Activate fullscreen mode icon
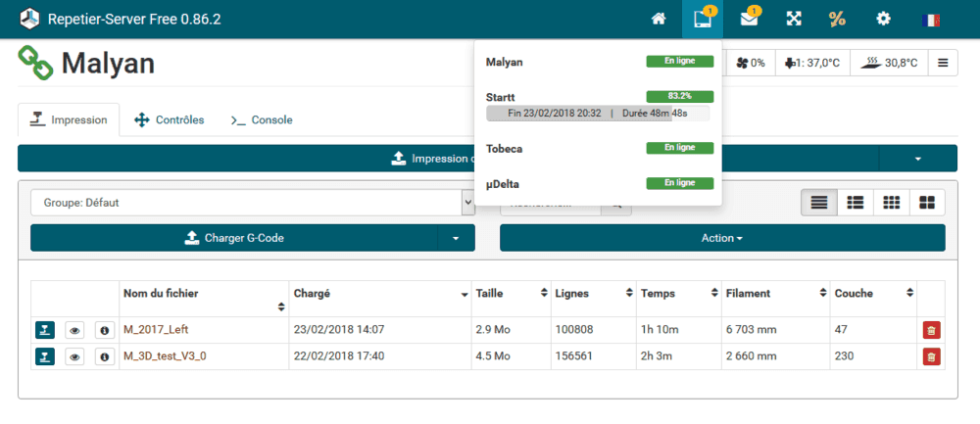The image size is (980, 424). pyautogui.click(x=794, y=20)
